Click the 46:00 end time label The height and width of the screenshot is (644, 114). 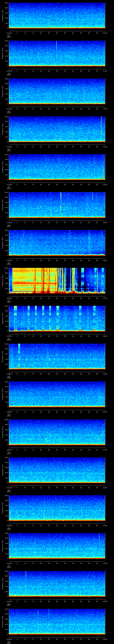point(105,639)
